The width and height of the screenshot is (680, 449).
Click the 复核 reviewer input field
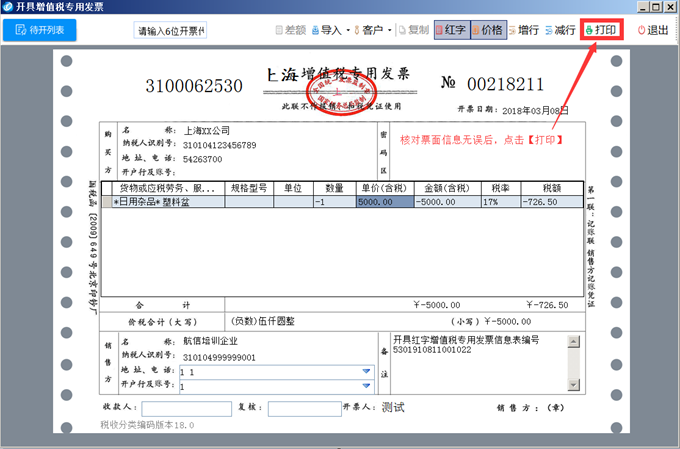point(304,409)
